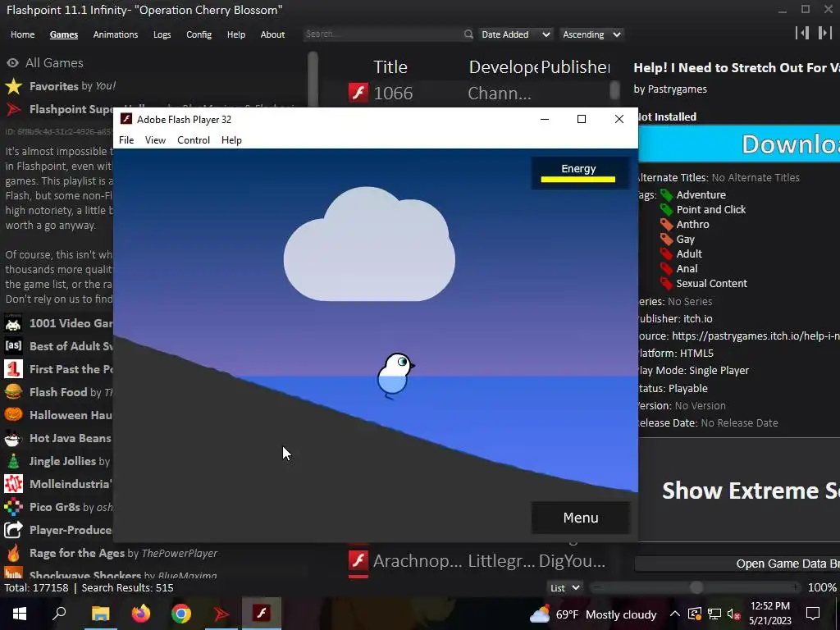Open the Ascending order dropdown
The image size is (840, 630).
591,34
